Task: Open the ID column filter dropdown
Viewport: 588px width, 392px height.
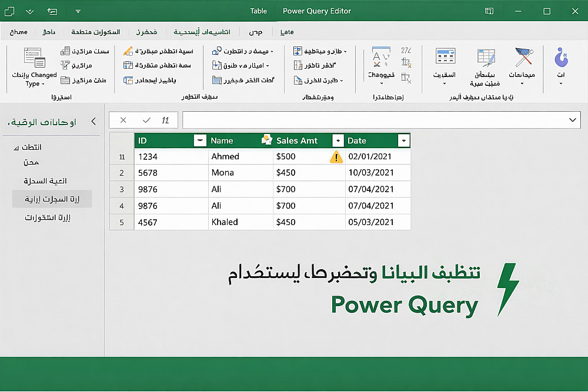Action: 200,140
